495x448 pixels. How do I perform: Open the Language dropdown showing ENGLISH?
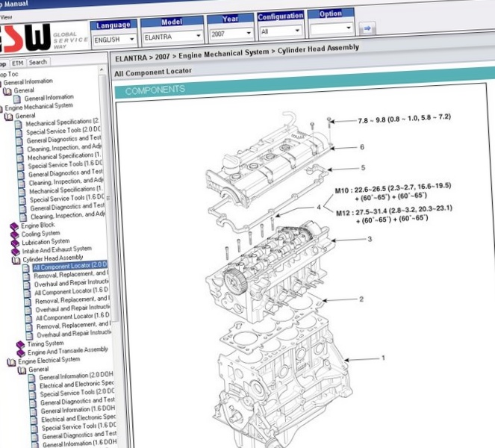pos(114,40)
